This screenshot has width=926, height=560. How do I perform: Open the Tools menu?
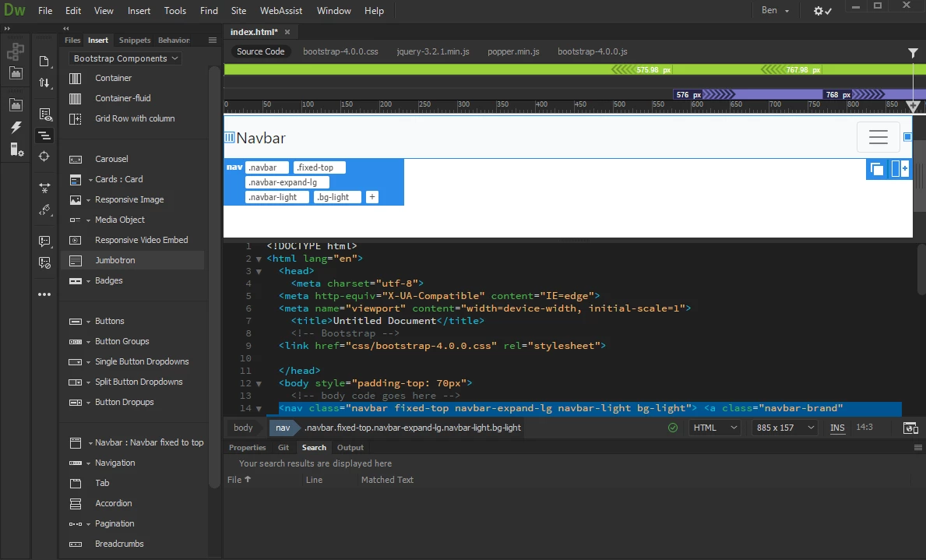(174, 11)
